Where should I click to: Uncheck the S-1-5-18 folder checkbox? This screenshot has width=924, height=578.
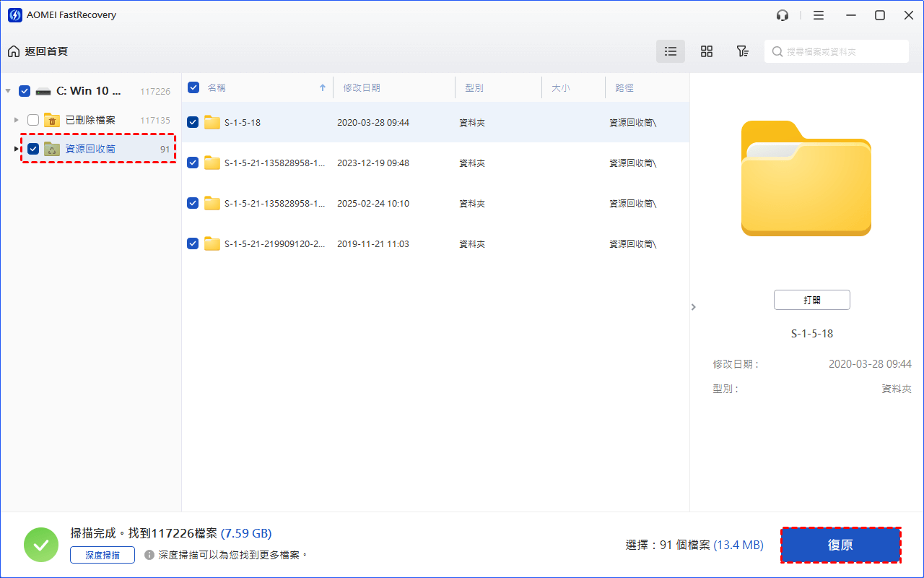[193, 122]
